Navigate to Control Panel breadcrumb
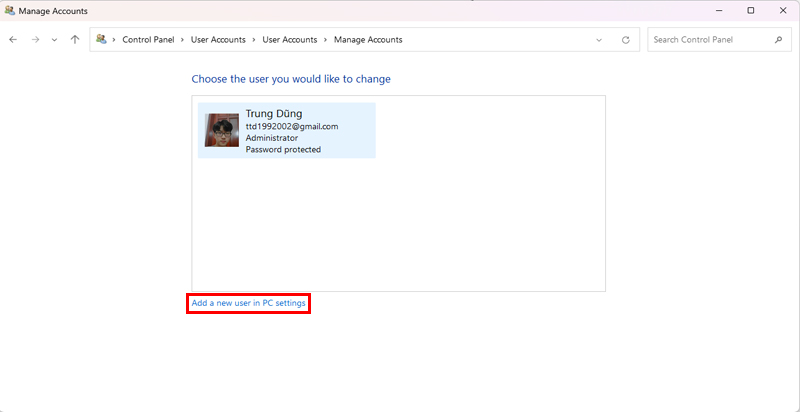Viewport: 800px width, 412px height. click(148, 40)
